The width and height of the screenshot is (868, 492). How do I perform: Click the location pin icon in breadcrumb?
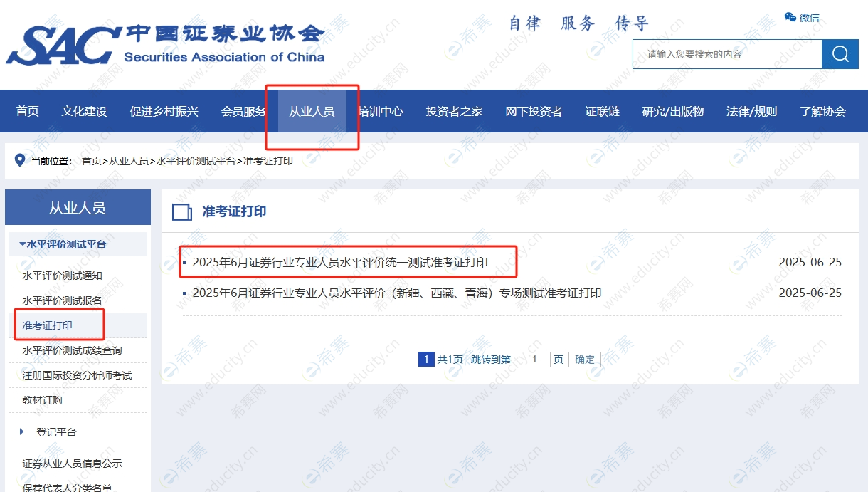pos(19,160)
